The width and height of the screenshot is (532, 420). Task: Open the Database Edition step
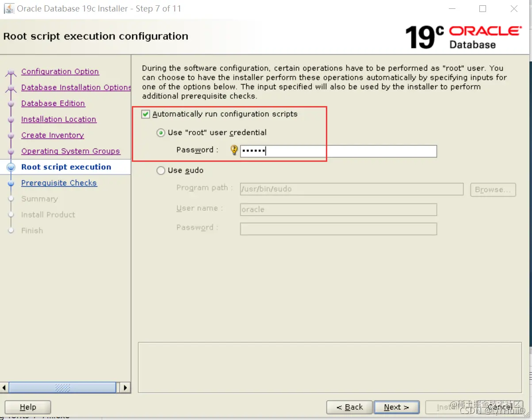tap(53, 103)
